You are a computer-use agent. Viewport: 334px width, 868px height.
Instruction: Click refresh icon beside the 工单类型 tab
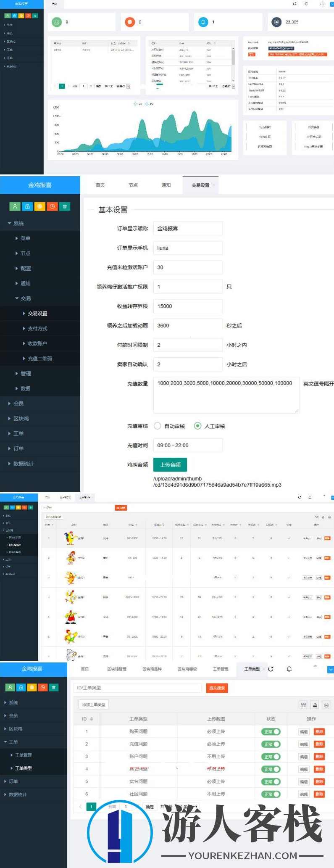point(271,669)
